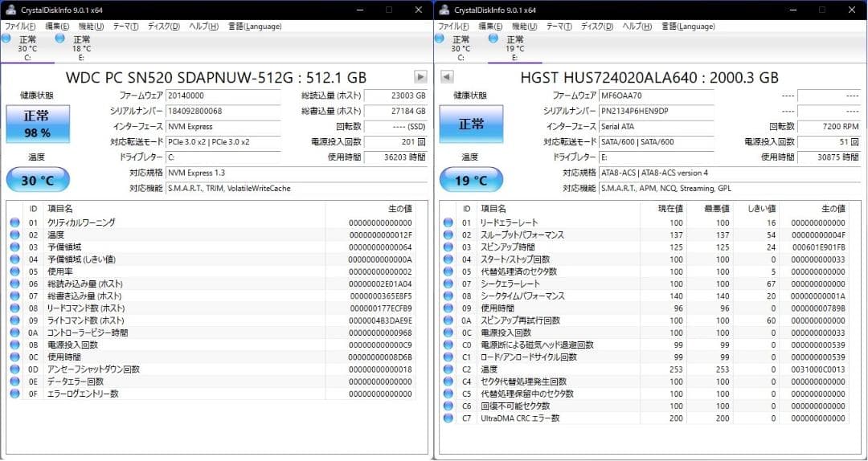Click 電源投入回数 value 201 回
The width and height of the screenshot is (868, 461).
coord(395,141)
